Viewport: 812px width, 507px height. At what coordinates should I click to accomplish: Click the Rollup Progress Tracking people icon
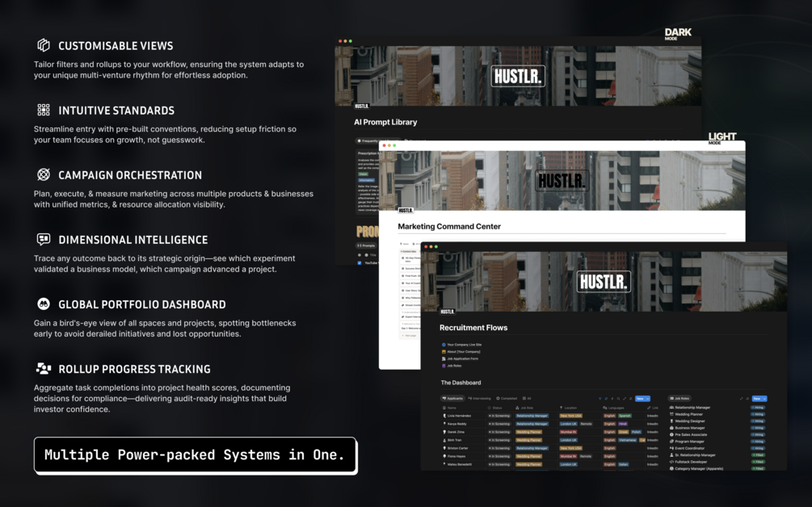[x=44, y=368]
